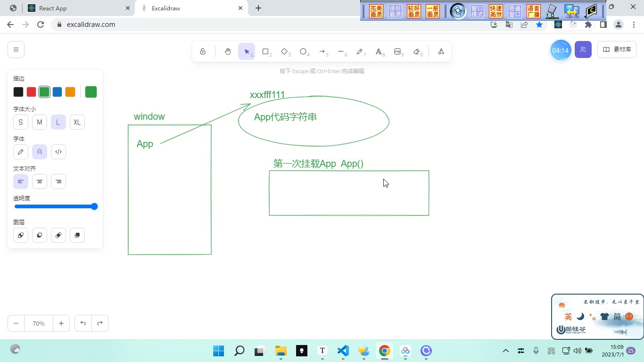This screenshot has width=644, height=362.
Task: Zoom in with the plus button
Action: (x=61, y=323)
